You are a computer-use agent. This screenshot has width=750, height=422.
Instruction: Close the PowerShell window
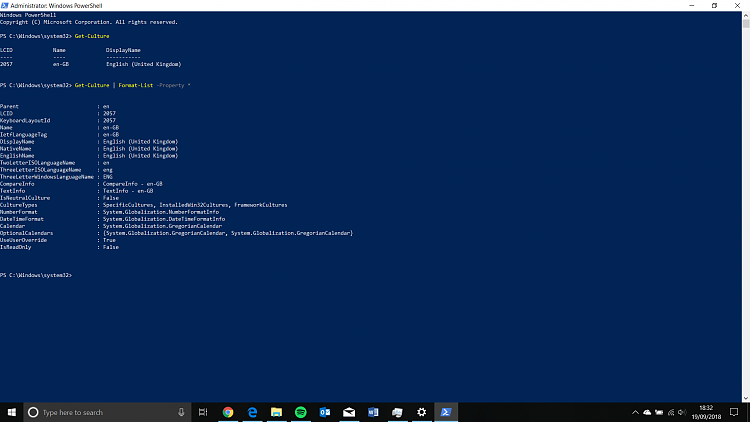[738, 5]
